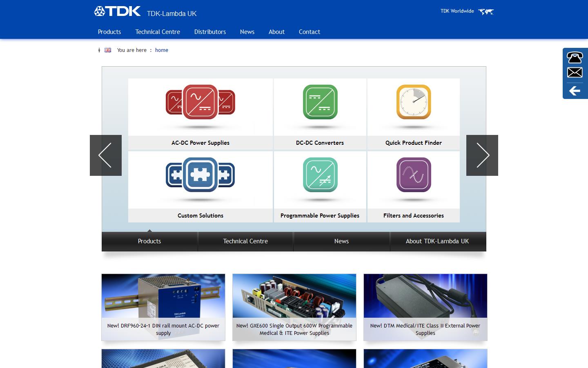Click the home breadcrumb link
The image size is (588, 368).
(x=161, y=50)
